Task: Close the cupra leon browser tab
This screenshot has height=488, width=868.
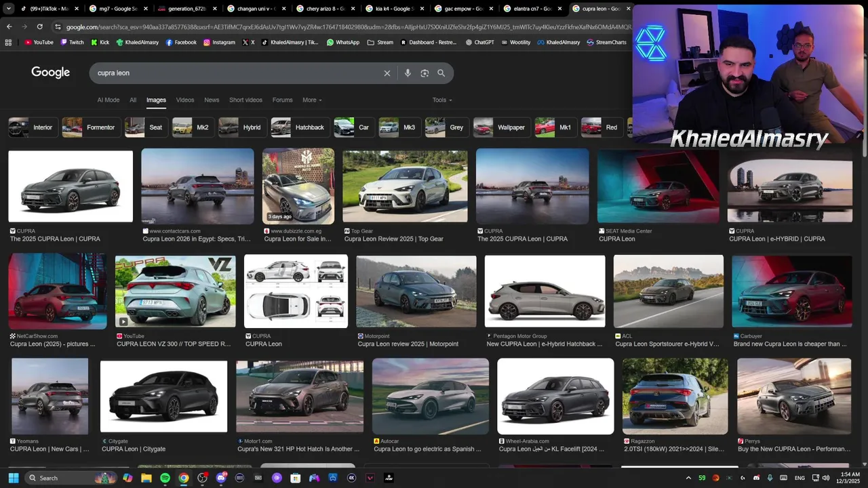Action: pos(628,9)
